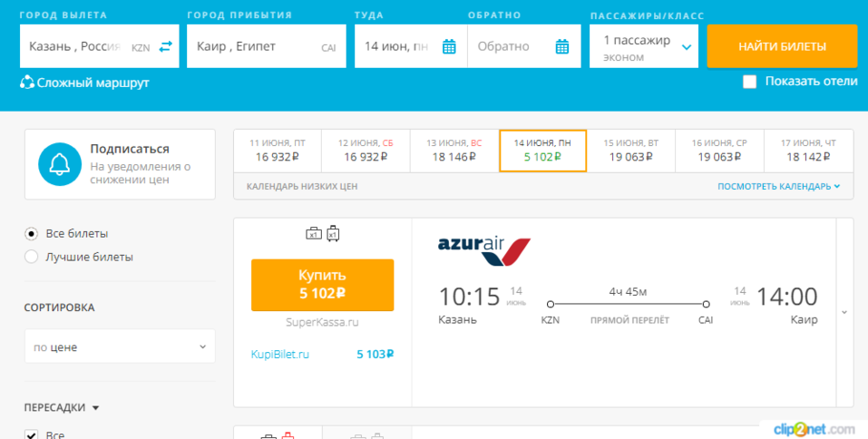Image resolution: width=868 pixels, height=439 pixels.
Task: Click the swap cities arrows icon
Action: point(165,46)
